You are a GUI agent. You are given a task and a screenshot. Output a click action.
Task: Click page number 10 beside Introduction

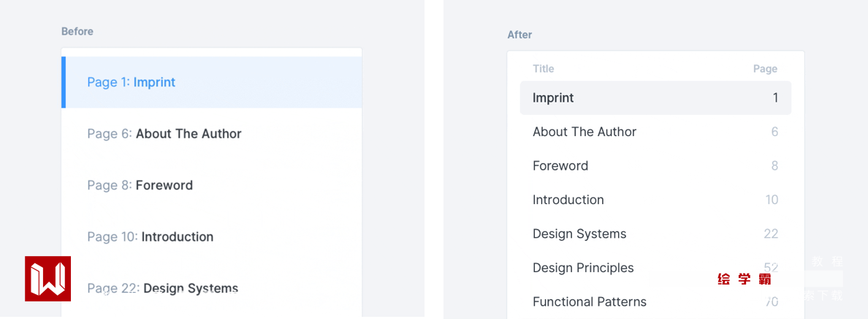(x=772, y=200)
